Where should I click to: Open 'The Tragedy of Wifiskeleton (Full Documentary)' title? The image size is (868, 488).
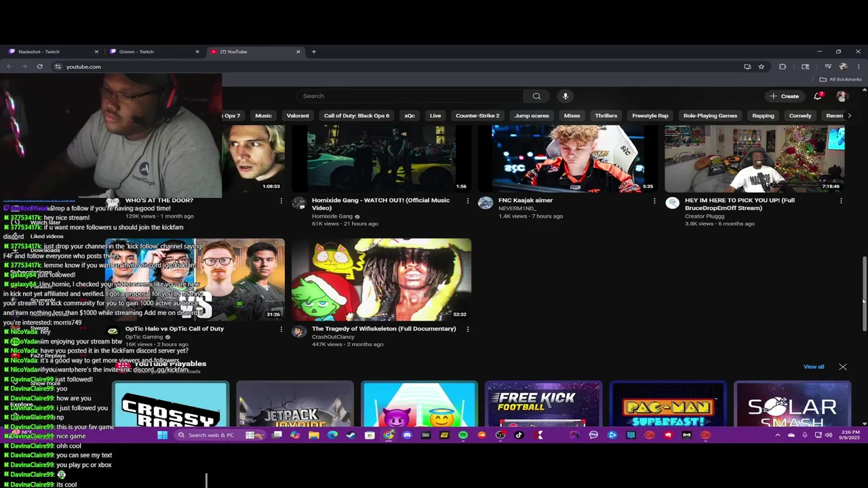tap(384, 329)
